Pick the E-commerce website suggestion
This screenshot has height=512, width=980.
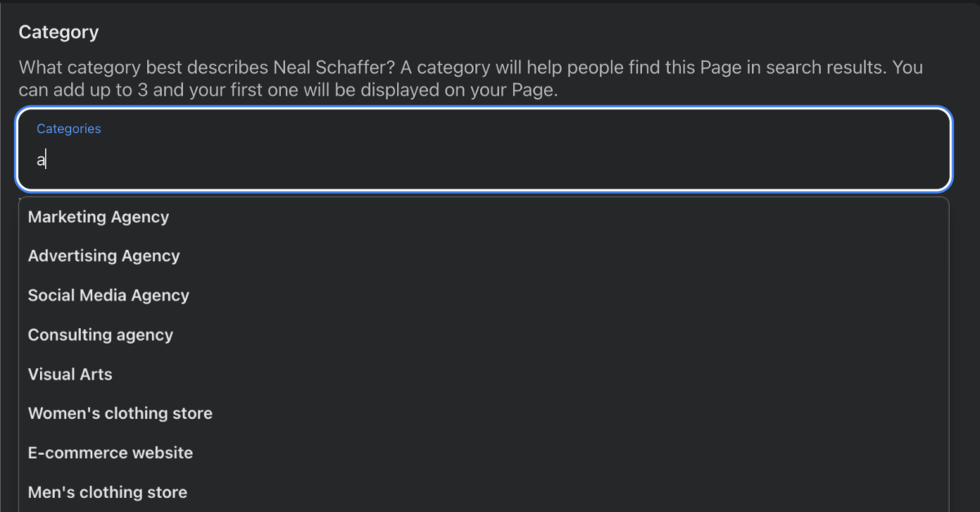tap(111, 452)
